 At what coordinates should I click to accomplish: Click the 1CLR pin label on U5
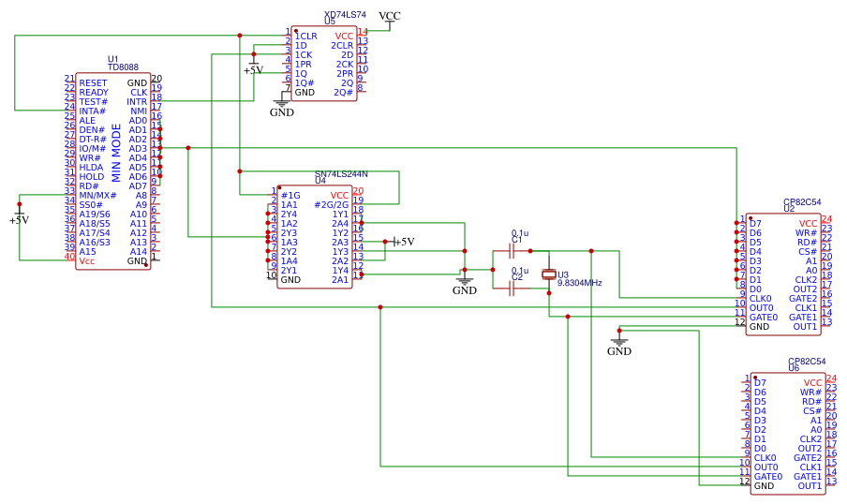coord(305,37)
